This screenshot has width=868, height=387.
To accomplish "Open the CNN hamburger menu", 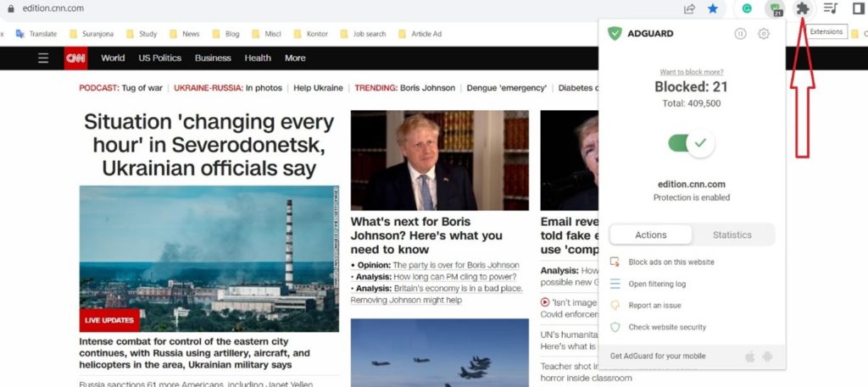I will coord(43,58).
